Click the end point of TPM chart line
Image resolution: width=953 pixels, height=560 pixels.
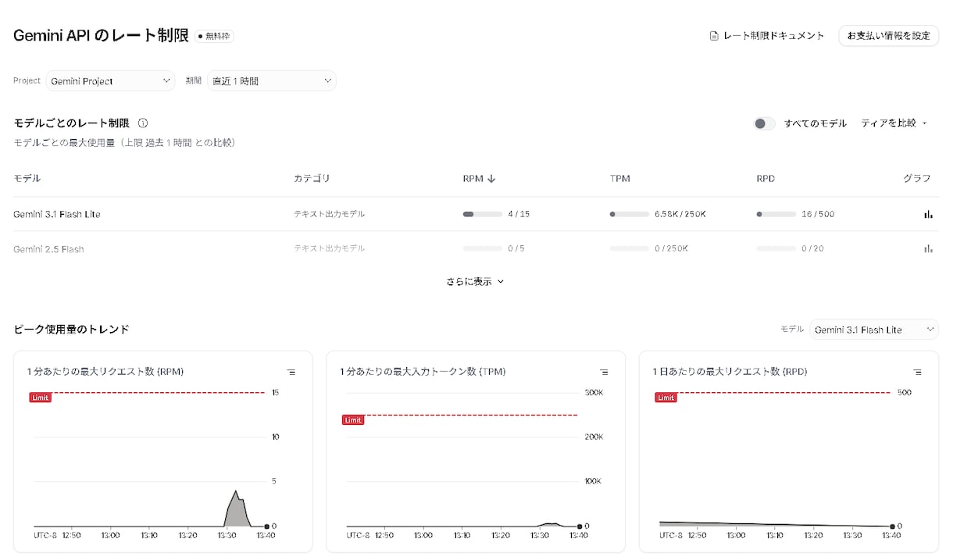click(580, 526)
